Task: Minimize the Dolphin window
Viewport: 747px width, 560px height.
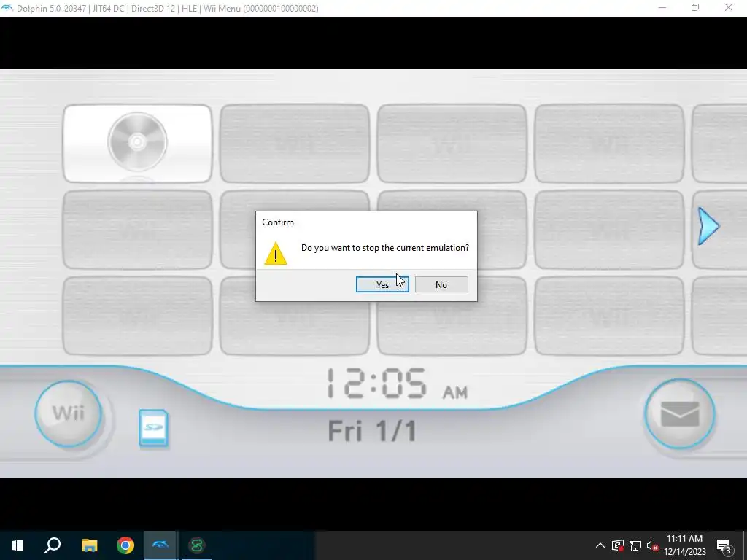Action: [662, 8]
